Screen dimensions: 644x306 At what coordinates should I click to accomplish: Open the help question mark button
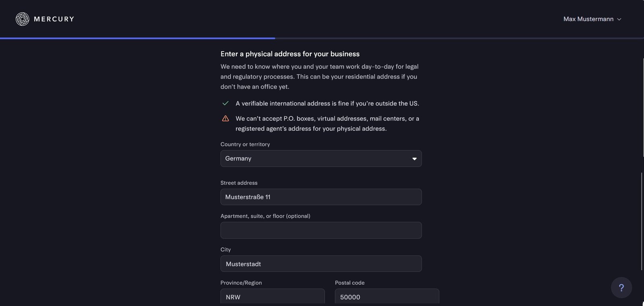[x=621, y=288]
